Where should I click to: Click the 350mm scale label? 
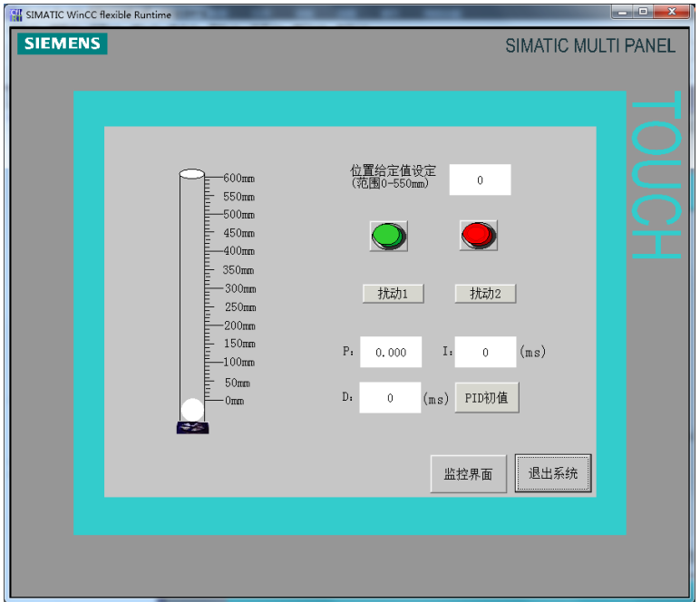[238, 270]
